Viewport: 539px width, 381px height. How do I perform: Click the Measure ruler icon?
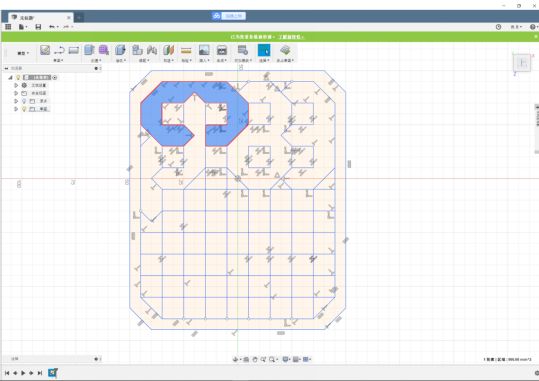point(186,51)
